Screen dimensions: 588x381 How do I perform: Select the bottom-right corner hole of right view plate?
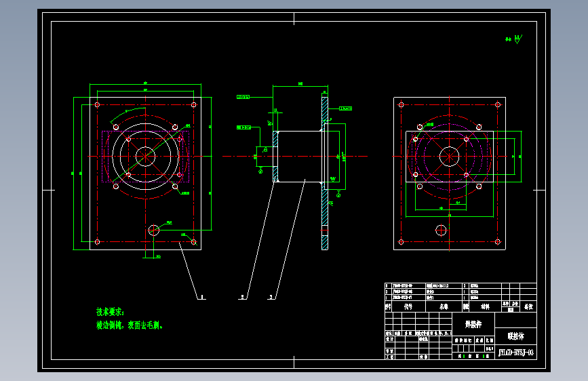coord(498,242)
